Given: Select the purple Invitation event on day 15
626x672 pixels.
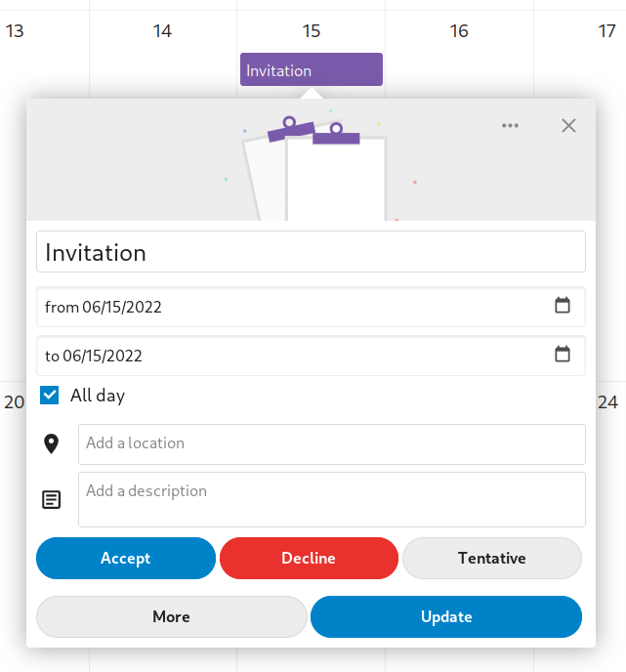Looking at the screenshot, I should pos(311,70).
